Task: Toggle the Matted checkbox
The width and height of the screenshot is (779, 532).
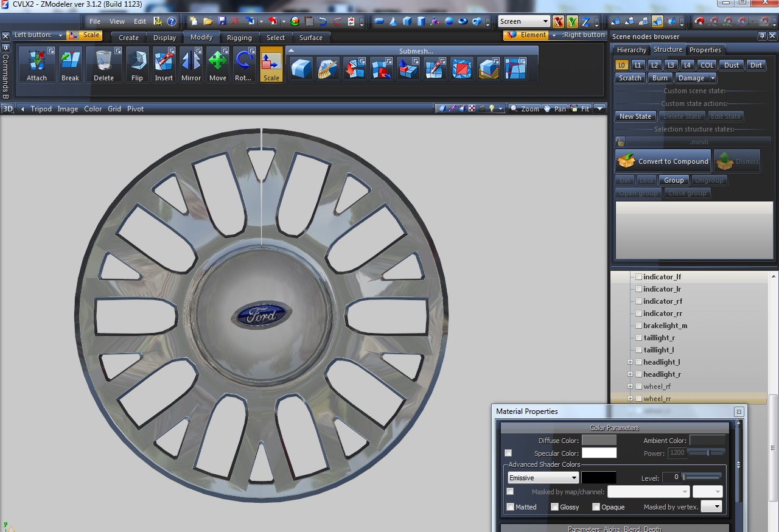Action: pos(511,507)
